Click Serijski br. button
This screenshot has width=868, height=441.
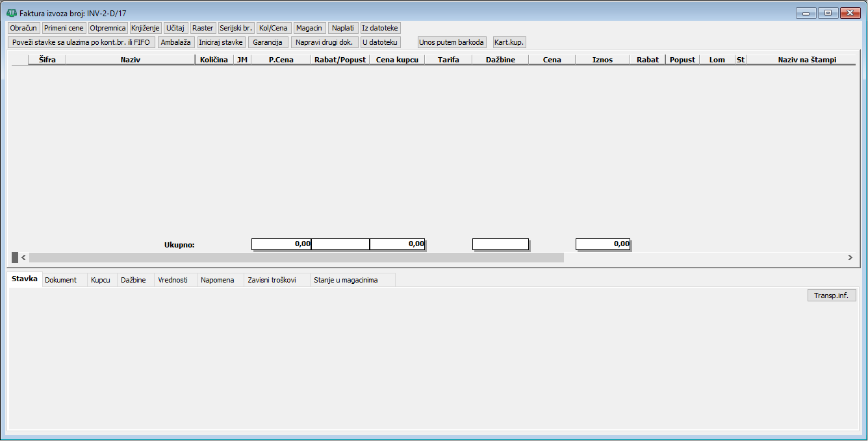[x=236, y=28]
